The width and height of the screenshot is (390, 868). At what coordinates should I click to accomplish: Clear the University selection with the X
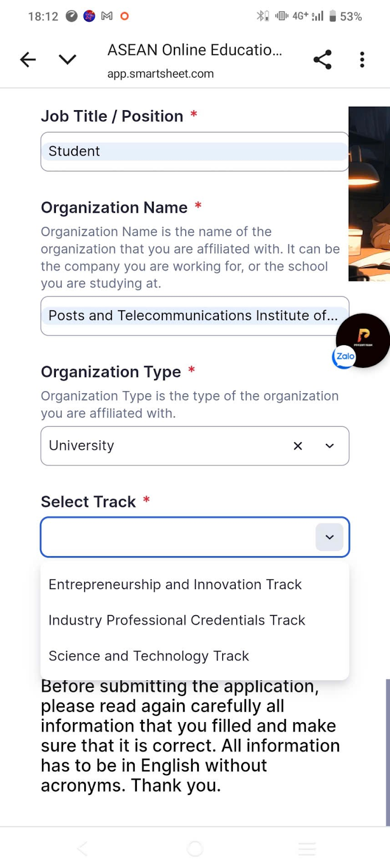(x=298, y=446)
